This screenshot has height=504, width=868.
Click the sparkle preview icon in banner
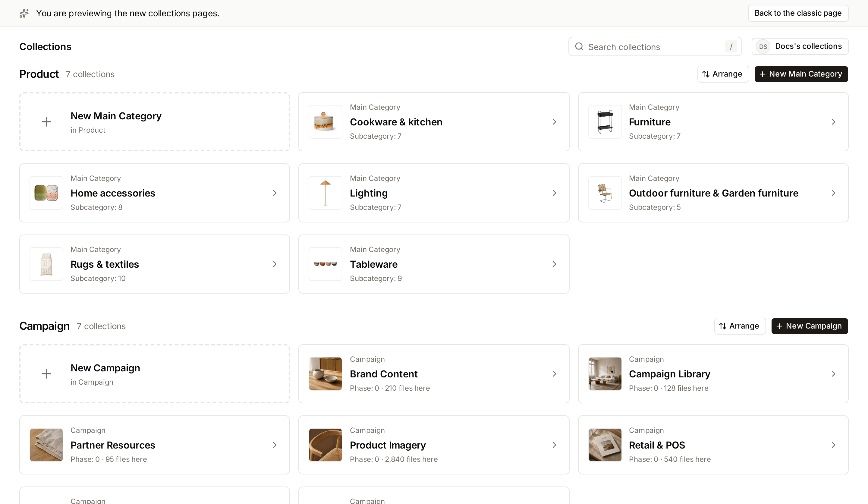(x=24, y=14)
